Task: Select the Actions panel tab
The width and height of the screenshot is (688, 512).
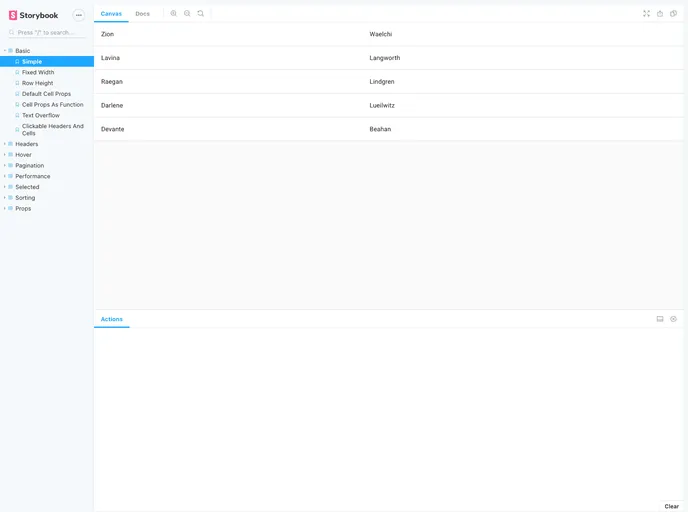Action: click(112, 319)
